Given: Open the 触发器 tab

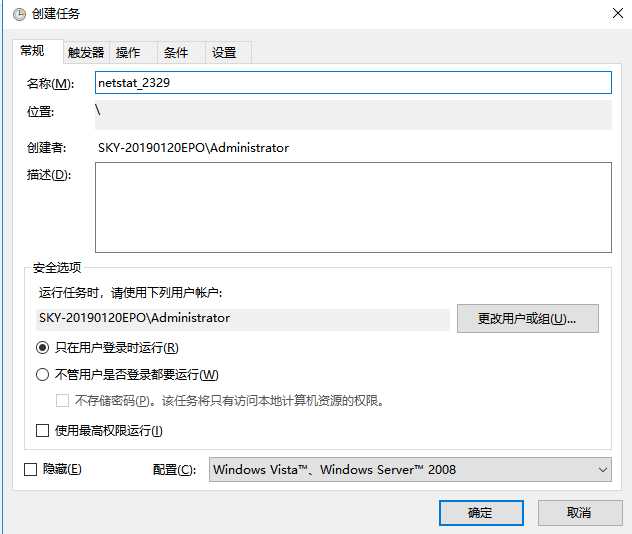Looking at the screenshot, I should click(x=86, y=52).
